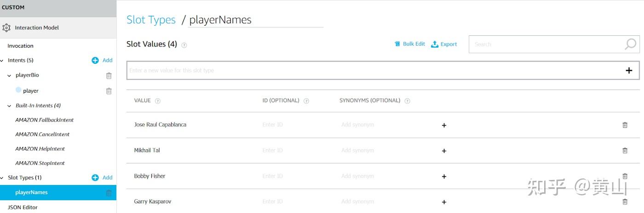Go back to Slot Types breadcrumb

pos(151,20)
